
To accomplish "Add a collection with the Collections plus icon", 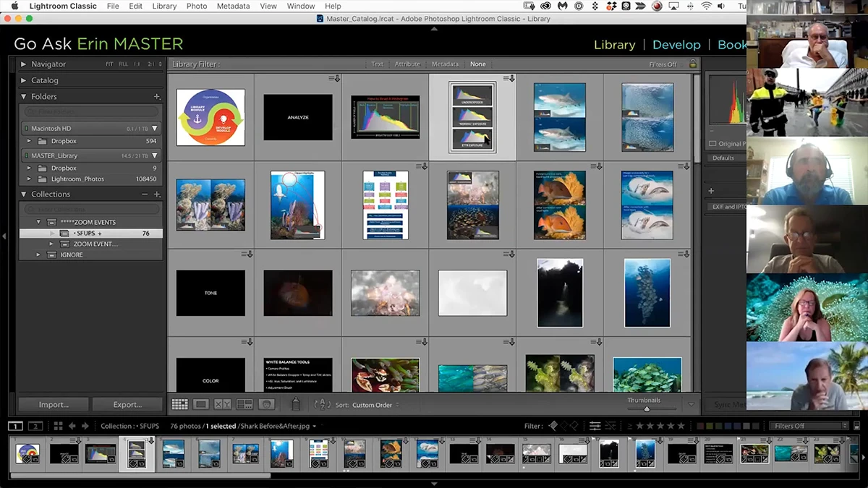I will (157, 194).
